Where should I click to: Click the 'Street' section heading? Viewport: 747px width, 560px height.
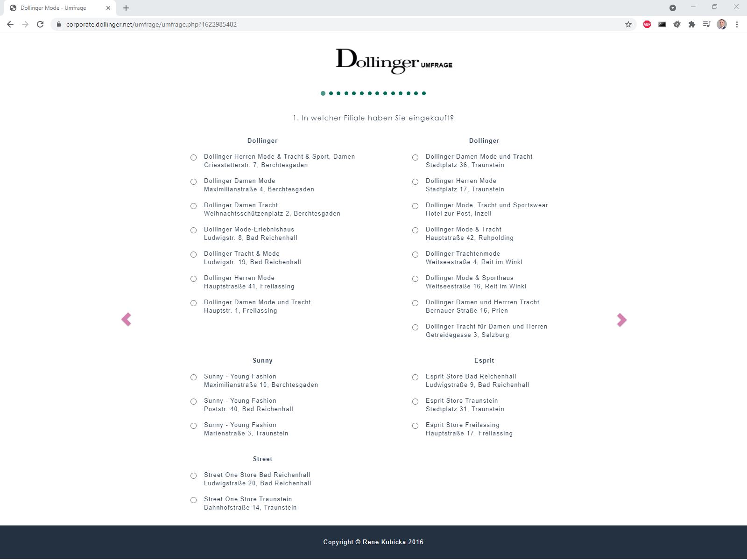coord(262,459)
